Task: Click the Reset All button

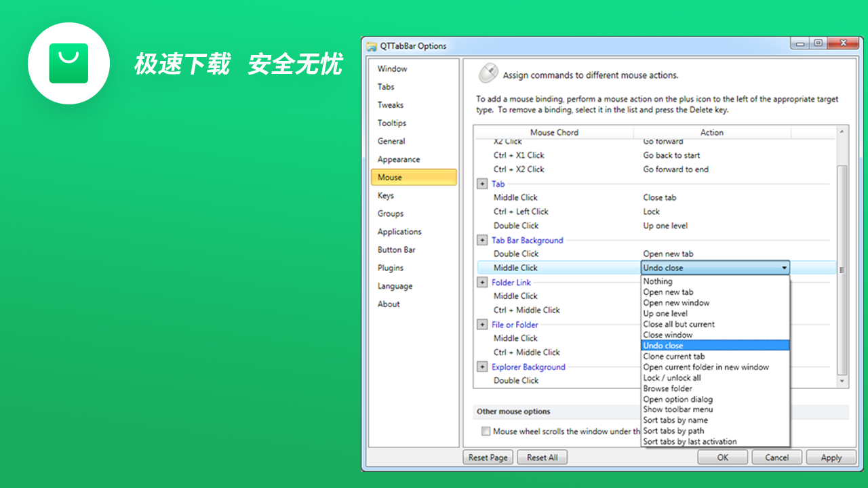Action: 542,457
